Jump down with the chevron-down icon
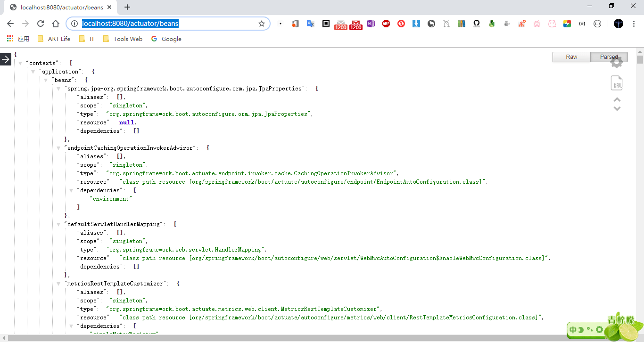 click(617, 109)
